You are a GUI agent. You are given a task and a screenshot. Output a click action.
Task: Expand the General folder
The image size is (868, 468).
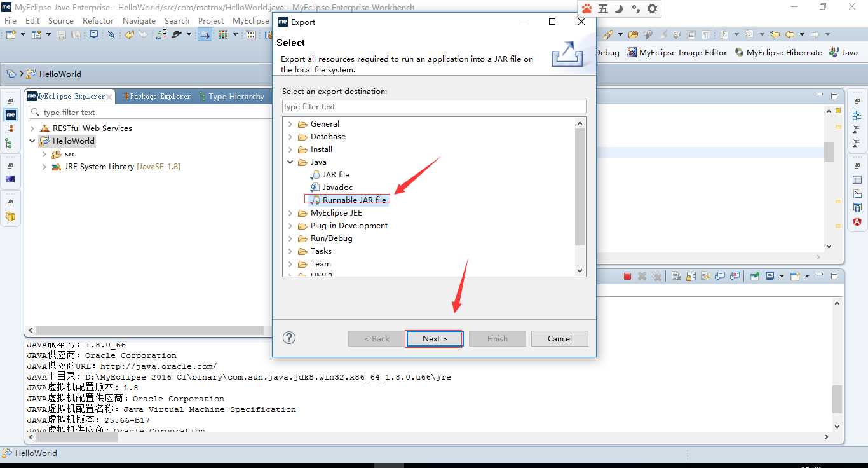[290, 124]
